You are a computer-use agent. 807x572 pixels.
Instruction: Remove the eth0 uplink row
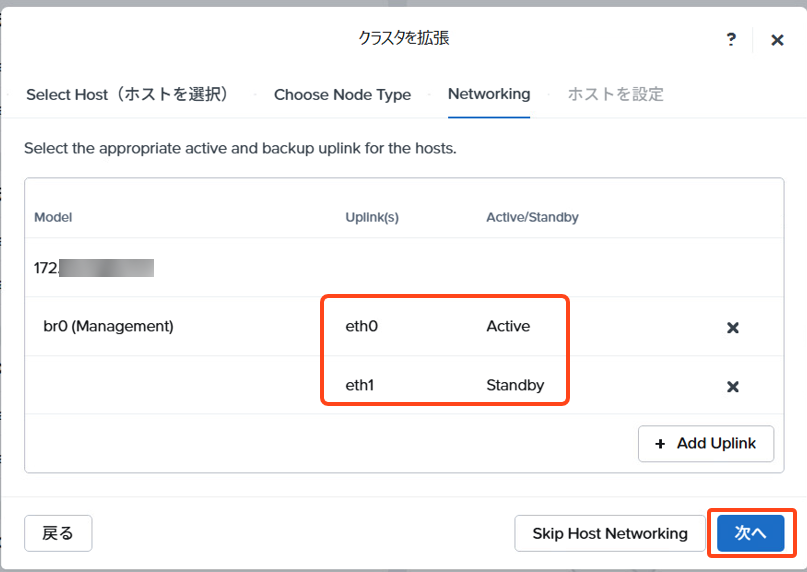[x=732, y=327]
